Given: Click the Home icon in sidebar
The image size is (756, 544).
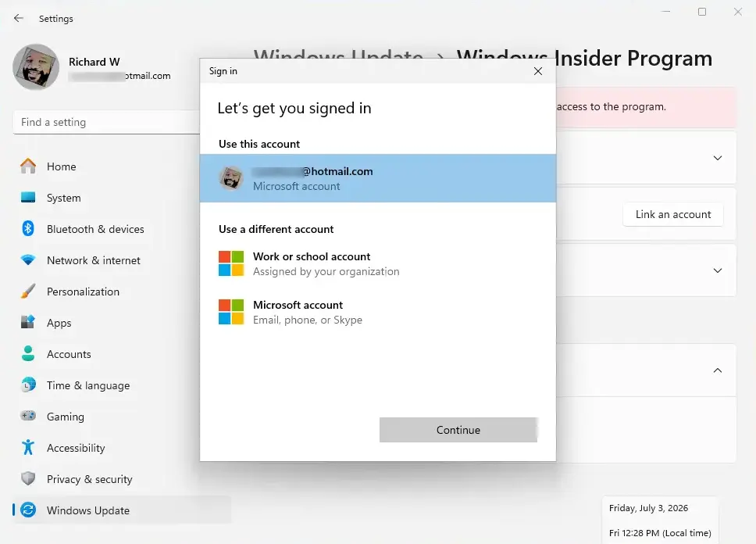Looking at the screenshot, I should click(x=28, y=166).
